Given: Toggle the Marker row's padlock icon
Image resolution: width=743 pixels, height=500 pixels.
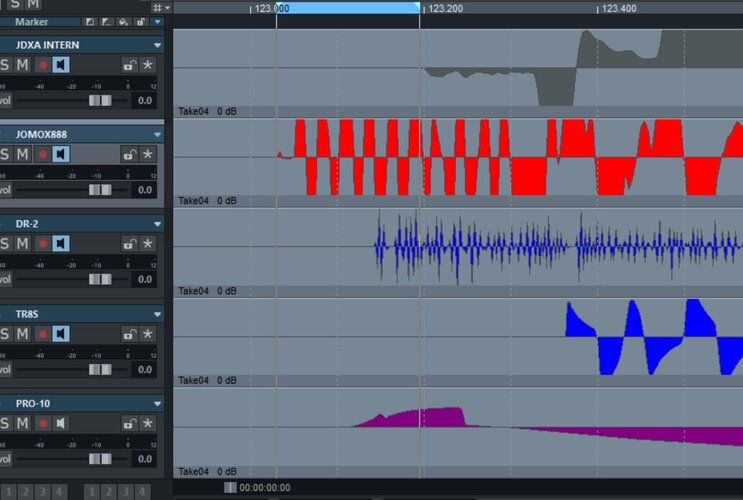Looking at the screenshot, I should (141, 22).
